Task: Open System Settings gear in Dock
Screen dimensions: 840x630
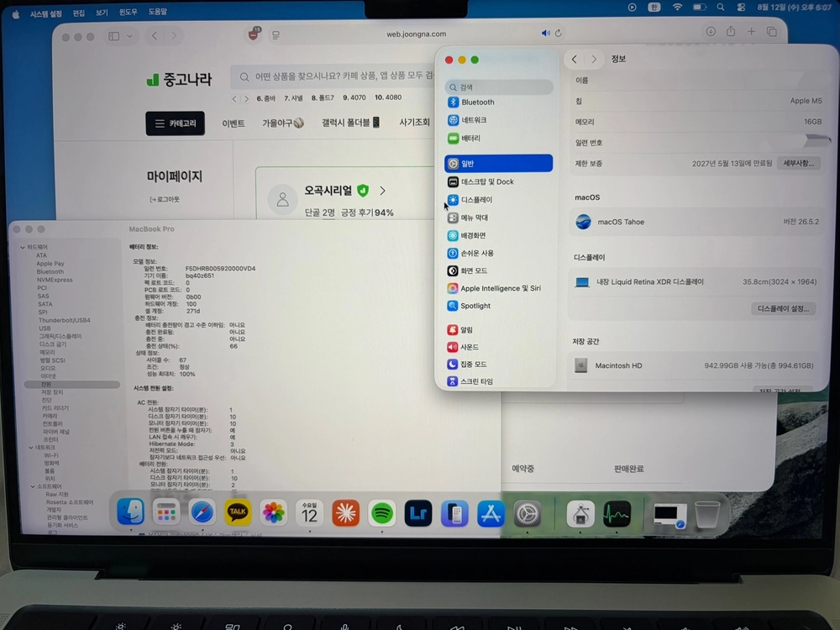Action: [528, 514]
